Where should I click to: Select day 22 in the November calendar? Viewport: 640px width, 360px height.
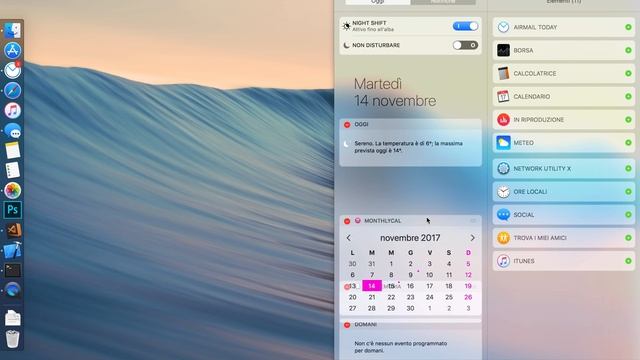click(391, 297)
